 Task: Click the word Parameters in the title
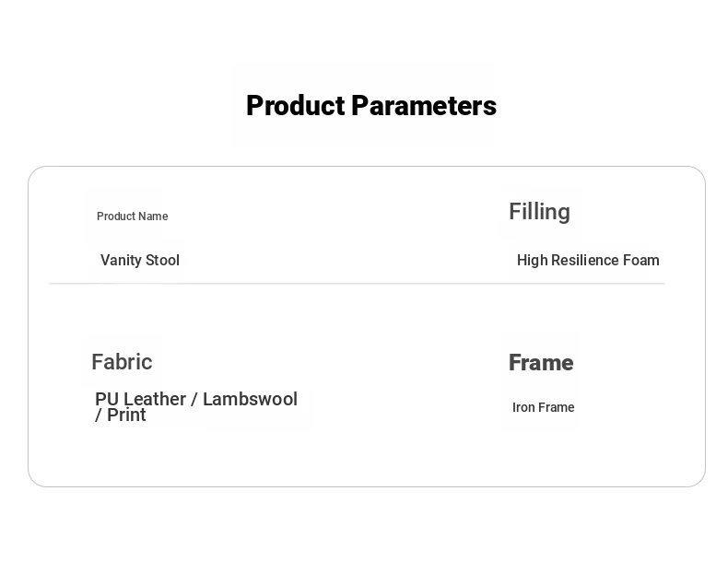pyautogui.click(x=424, y=106)
